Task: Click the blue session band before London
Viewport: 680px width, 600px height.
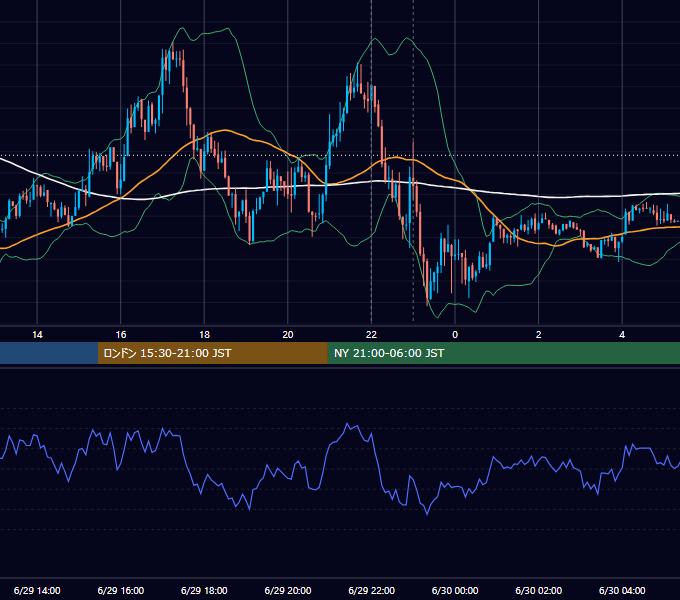Action: (x=49, y=353)
